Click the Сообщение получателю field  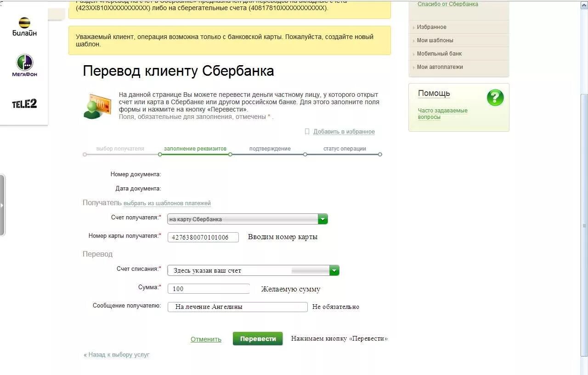237,307
